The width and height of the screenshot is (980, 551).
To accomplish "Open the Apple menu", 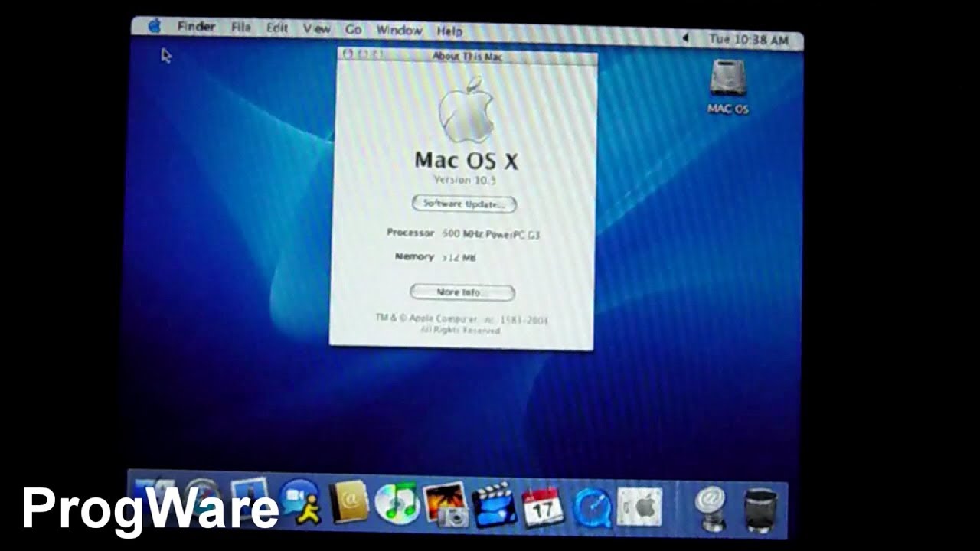I will point(154,26).
